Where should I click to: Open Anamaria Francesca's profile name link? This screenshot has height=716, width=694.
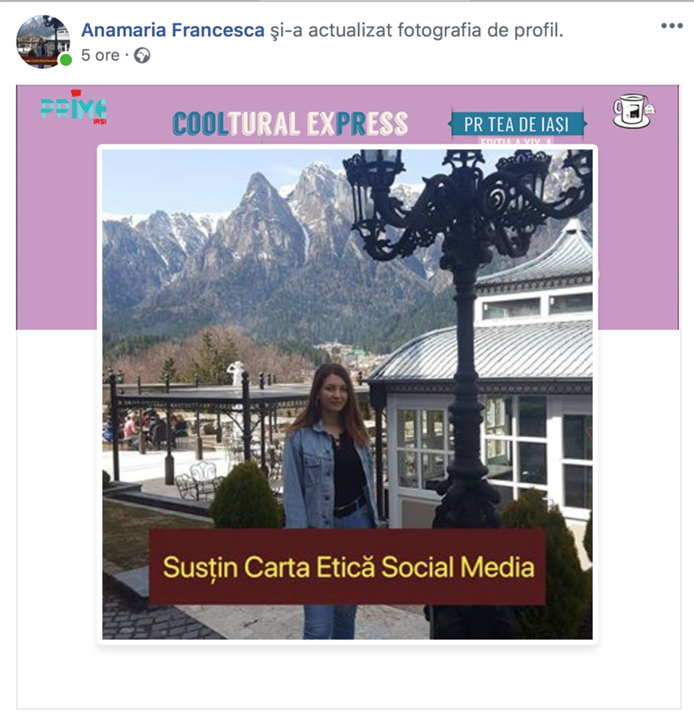[x=173, y=30]
